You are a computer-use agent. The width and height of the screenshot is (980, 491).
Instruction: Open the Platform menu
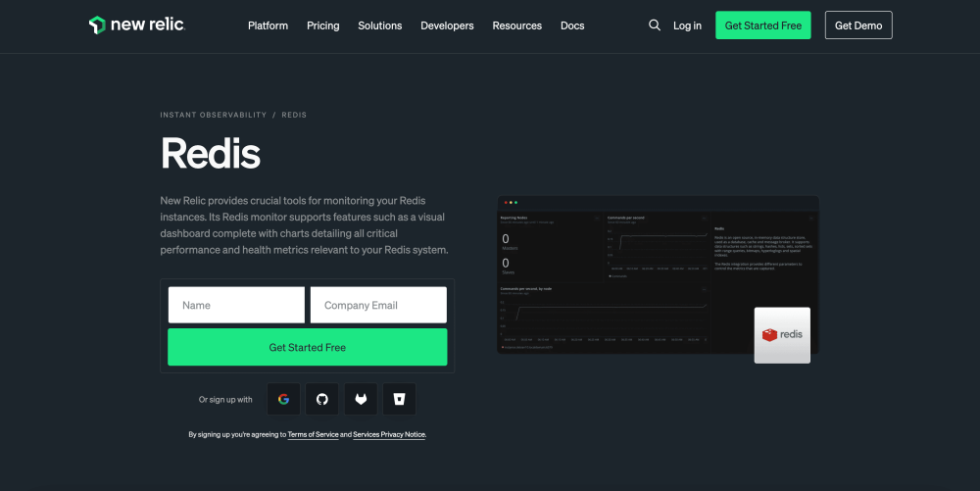coord(268,25)
